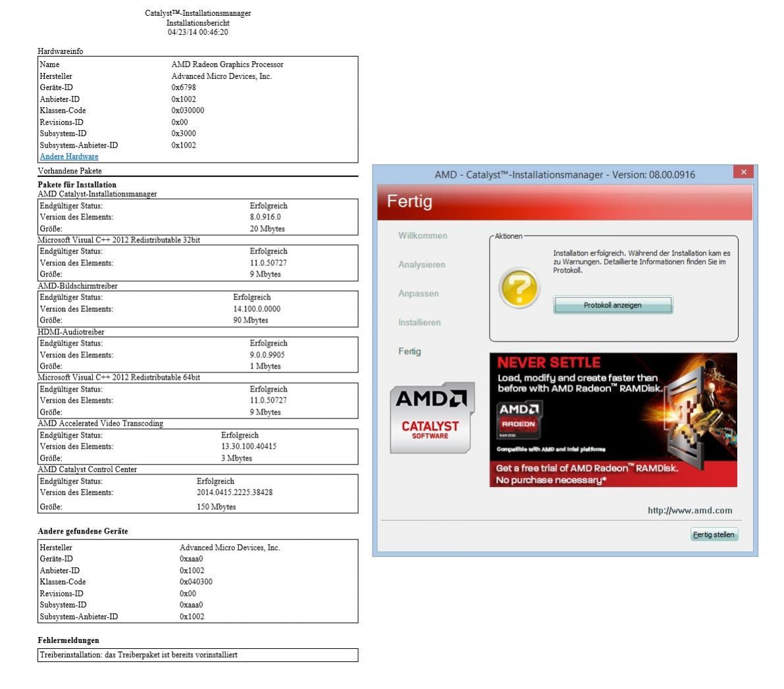This screenshot has height=689, width=784.
Task: Click the Fertig stellen button
Action: (x=714, y=534)
